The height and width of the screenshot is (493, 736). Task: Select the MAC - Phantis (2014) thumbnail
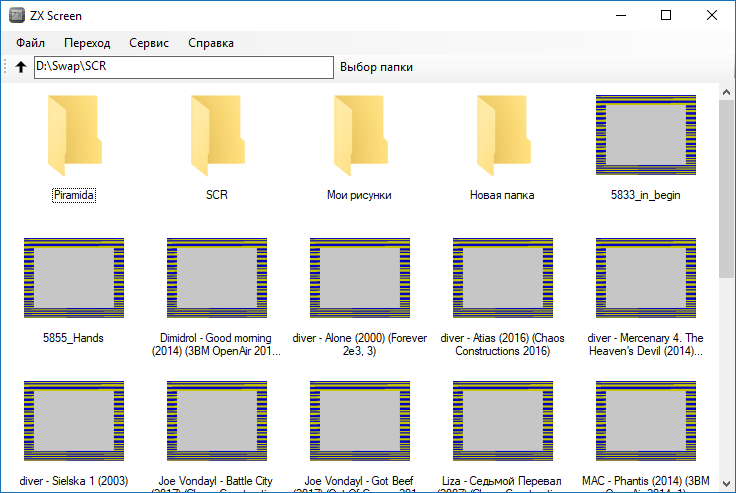646,421
